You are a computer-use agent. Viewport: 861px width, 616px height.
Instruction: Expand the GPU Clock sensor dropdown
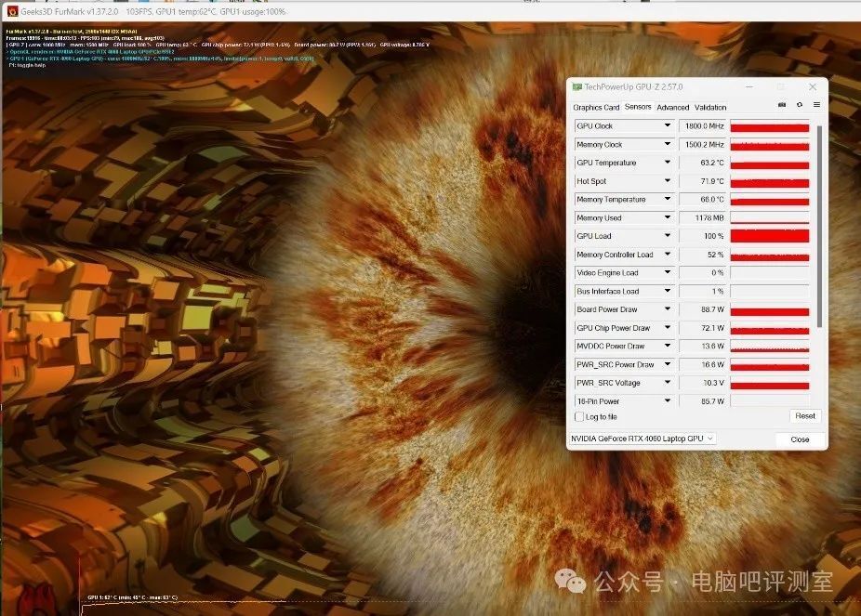668,125
